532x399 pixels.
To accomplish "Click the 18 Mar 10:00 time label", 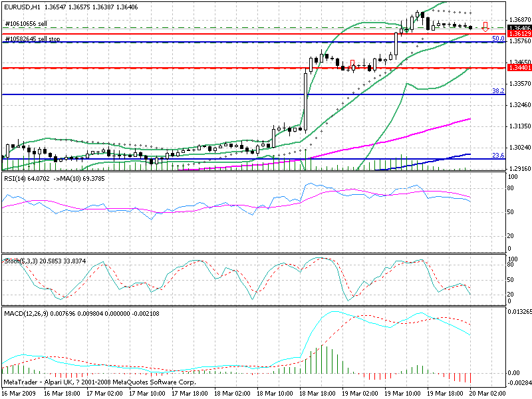I will pos(275,394).
